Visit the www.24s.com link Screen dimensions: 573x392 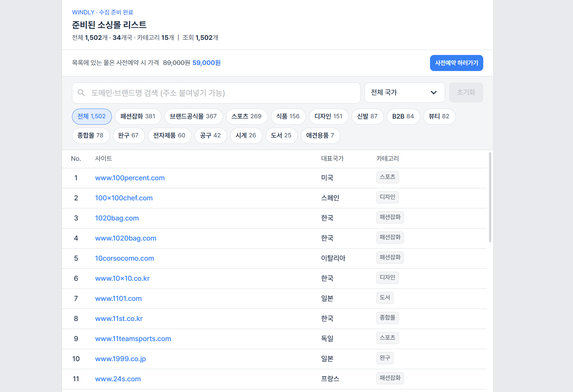pos(118,379)
